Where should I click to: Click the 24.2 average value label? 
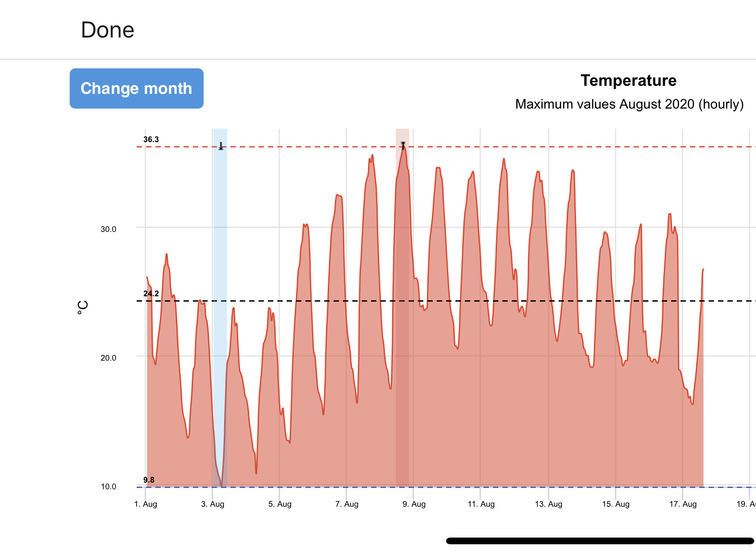pos(151,294)
